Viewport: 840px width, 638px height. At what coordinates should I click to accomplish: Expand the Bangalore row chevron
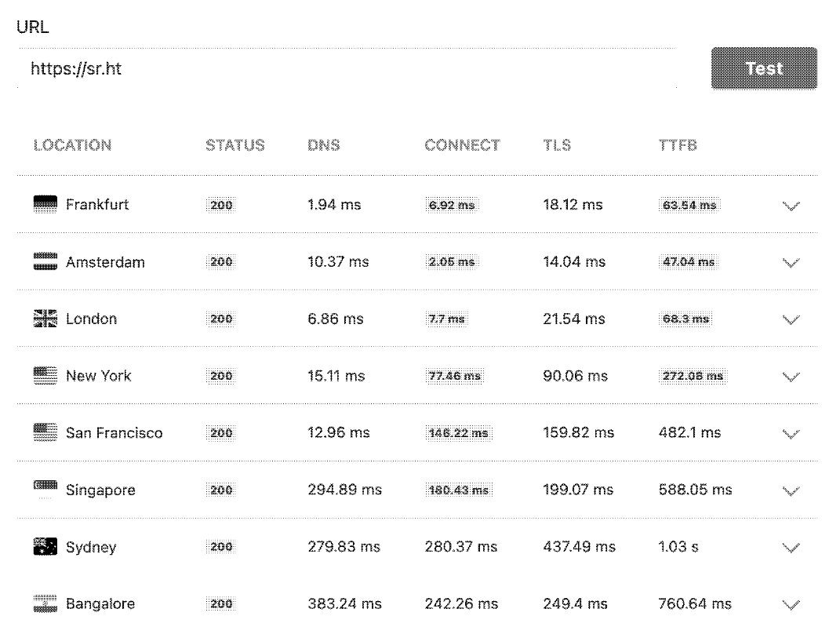pos(791,603)
